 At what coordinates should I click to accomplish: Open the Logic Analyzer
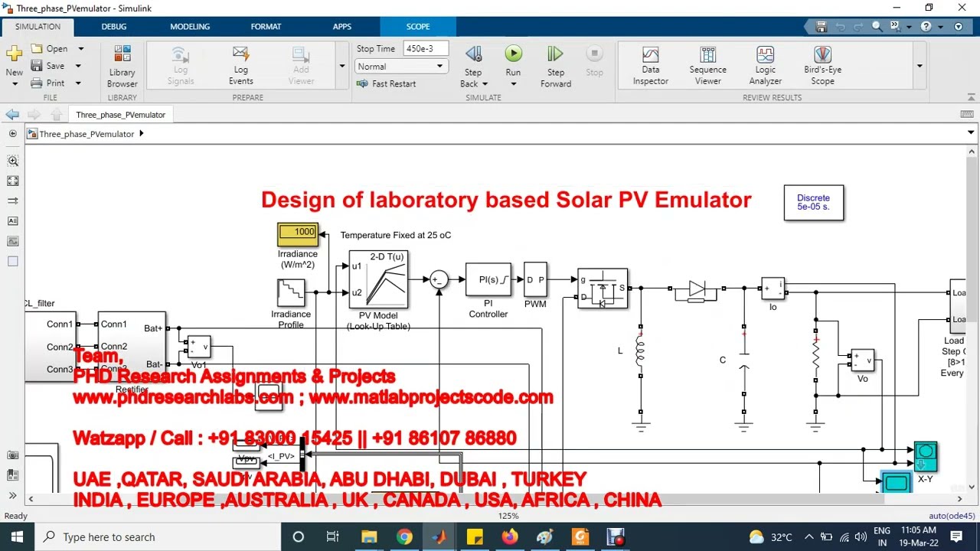pyautogui.click(x=766, y=66)
